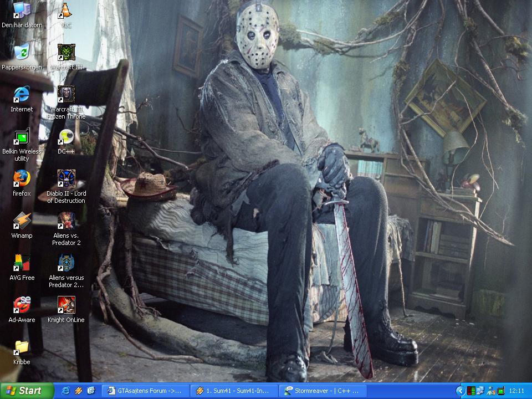Switch to Stormreaver C++ taskbar window

pyautogui.click(x=323, y=391)
